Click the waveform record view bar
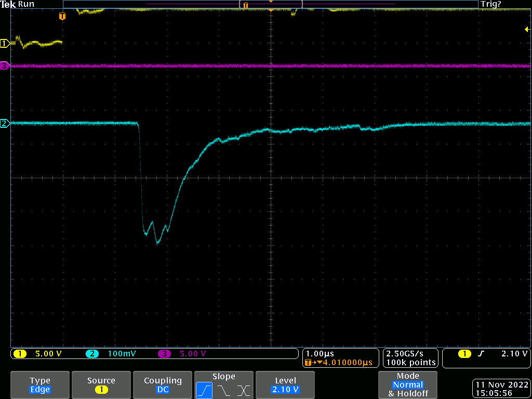The image size is (532, 399). tap(270, 4)
